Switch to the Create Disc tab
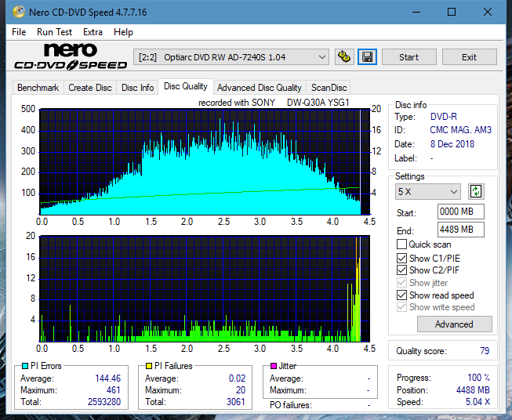The height and width of the screenshot is (420, 512). 90,88
